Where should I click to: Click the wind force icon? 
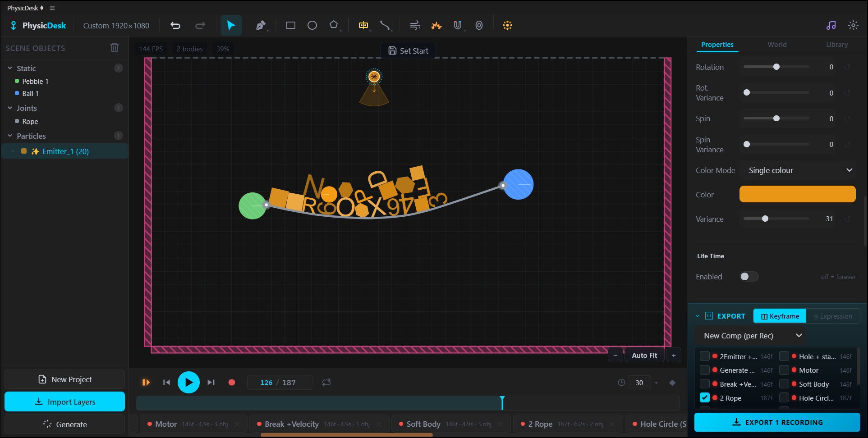415,26
